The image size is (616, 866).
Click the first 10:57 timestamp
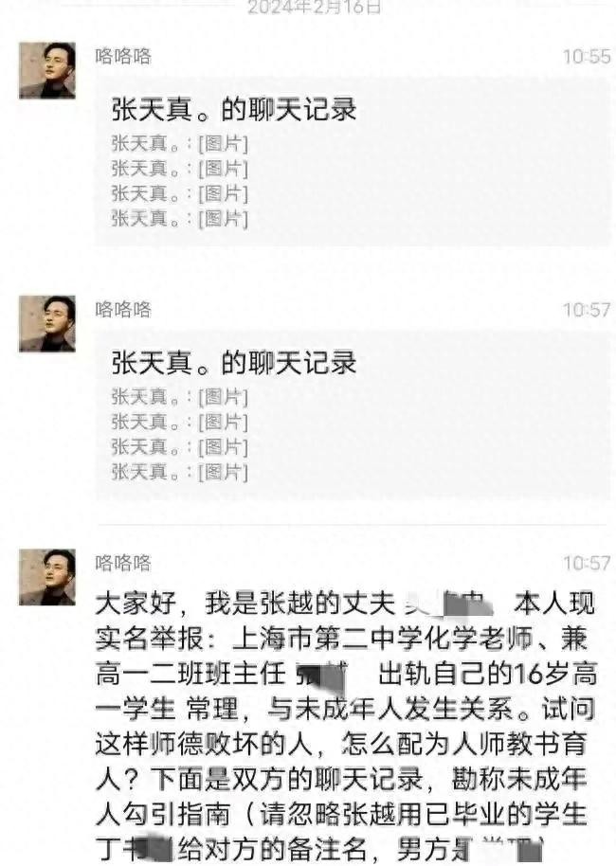point(587,310)
